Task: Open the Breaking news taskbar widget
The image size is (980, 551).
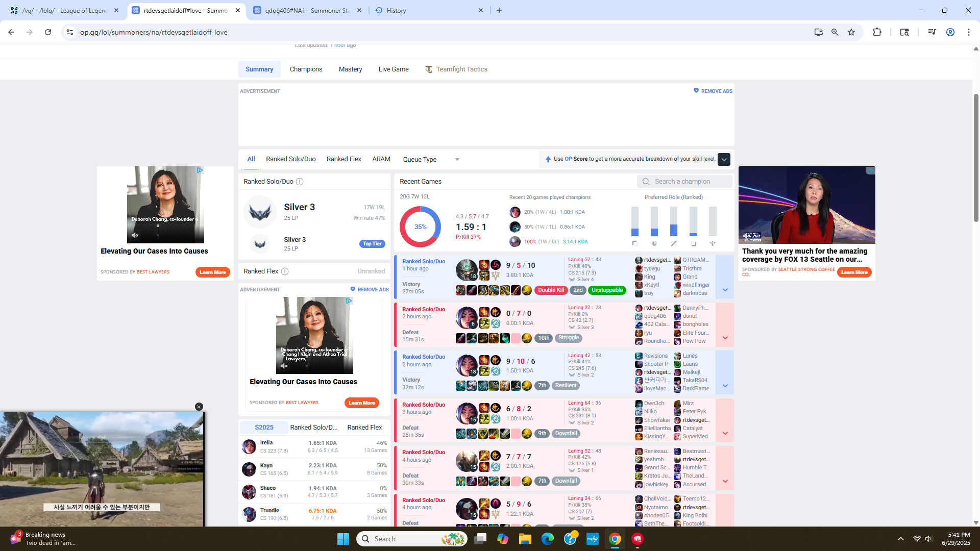Action: coord(43,538)
